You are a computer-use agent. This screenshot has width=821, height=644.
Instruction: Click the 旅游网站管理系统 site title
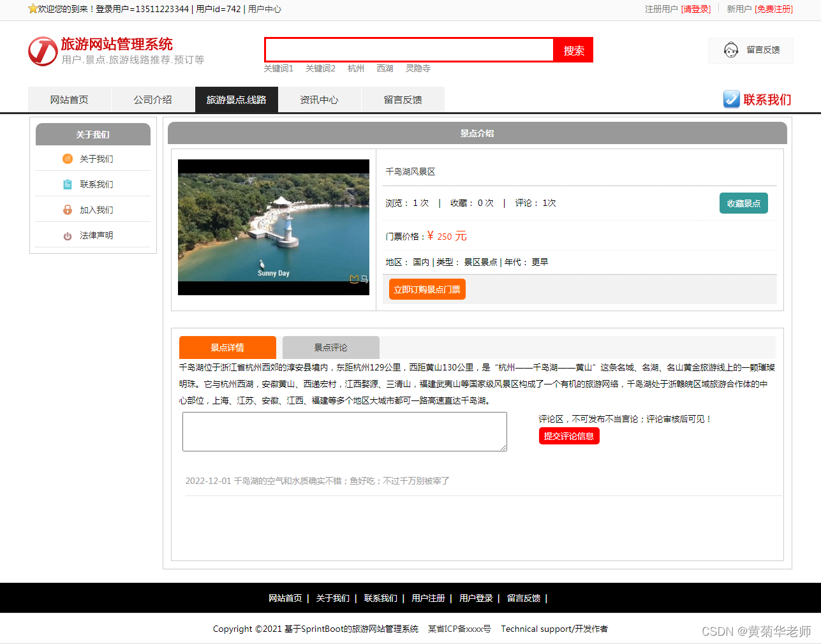click(117, 44)
